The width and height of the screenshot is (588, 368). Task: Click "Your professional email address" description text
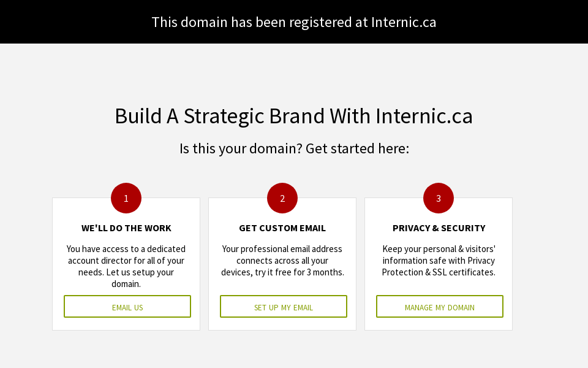[x=282, y=249]
